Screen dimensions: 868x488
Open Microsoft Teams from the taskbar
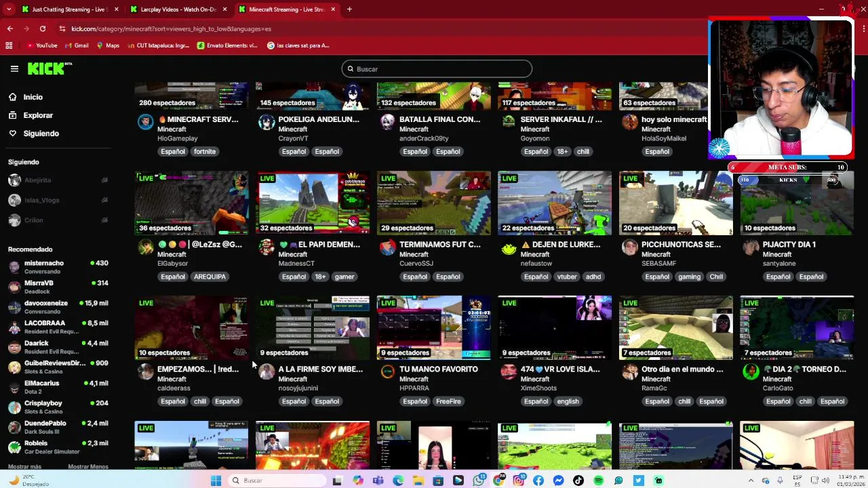378,481
